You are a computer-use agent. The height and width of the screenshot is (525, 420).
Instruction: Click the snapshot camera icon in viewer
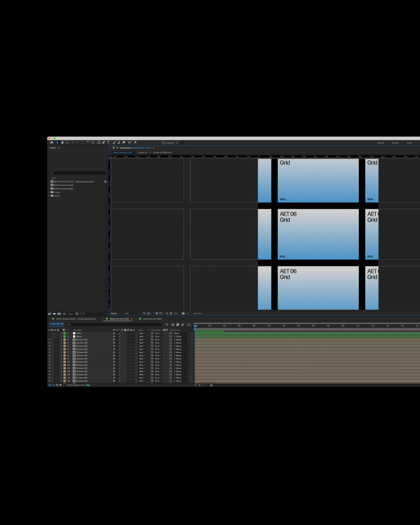[183, 313]
